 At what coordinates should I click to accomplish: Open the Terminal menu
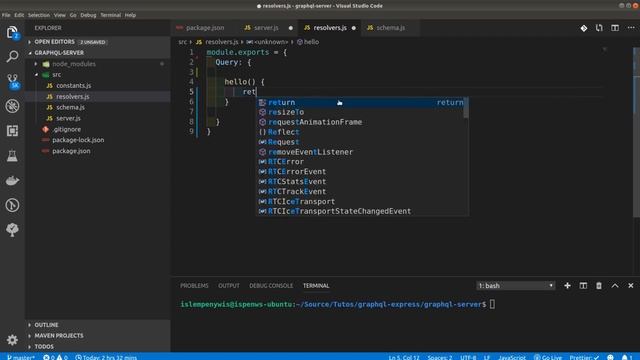click(x=111, y=15)
